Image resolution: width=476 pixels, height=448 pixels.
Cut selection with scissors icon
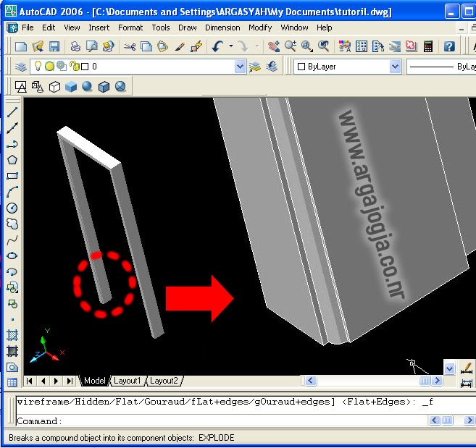pyautogui.click(x=130, y=46)
